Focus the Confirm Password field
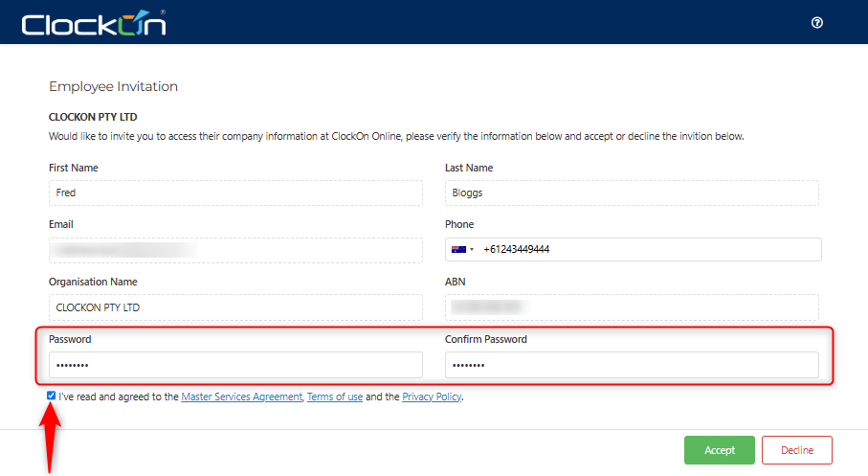The height and width of the screenshot is (476, 868). [632, 365]
